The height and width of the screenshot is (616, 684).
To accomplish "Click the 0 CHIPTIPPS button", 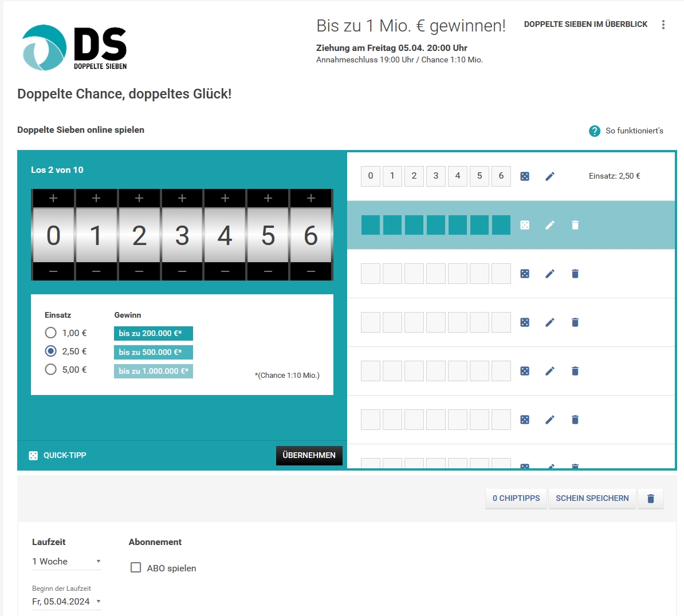I will coord(516,498).
